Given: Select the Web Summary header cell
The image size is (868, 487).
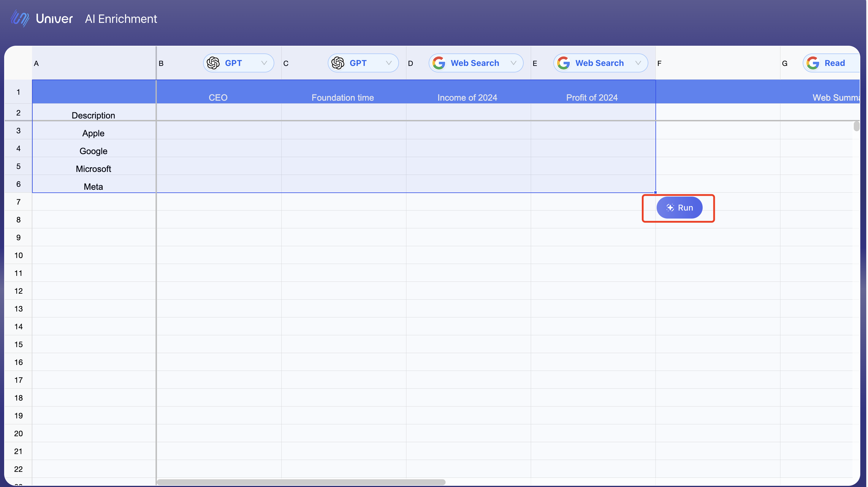Looking at the screenshot, I should coord(820,92).
